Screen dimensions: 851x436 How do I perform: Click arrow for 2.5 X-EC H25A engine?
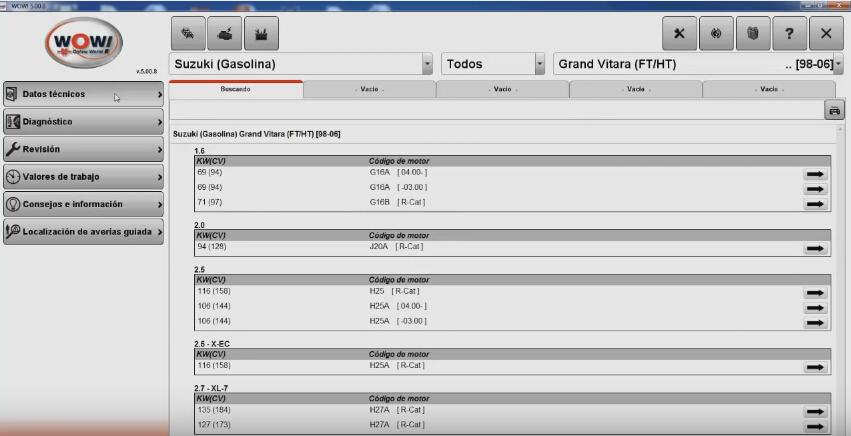(815, 367)
